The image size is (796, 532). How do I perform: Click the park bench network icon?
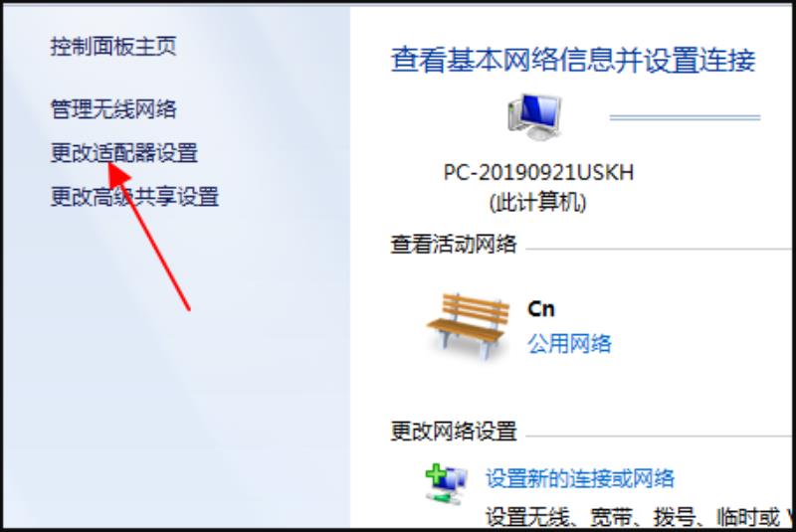[469, 326]
